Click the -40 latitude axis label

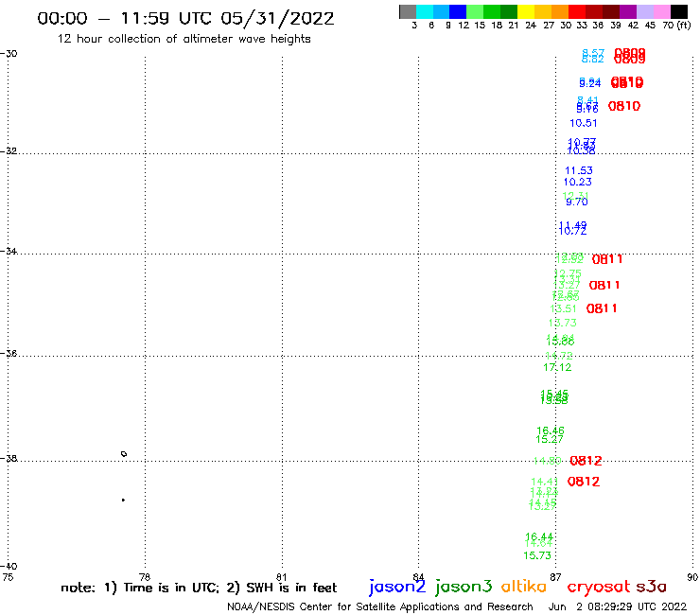click(9, 566)
